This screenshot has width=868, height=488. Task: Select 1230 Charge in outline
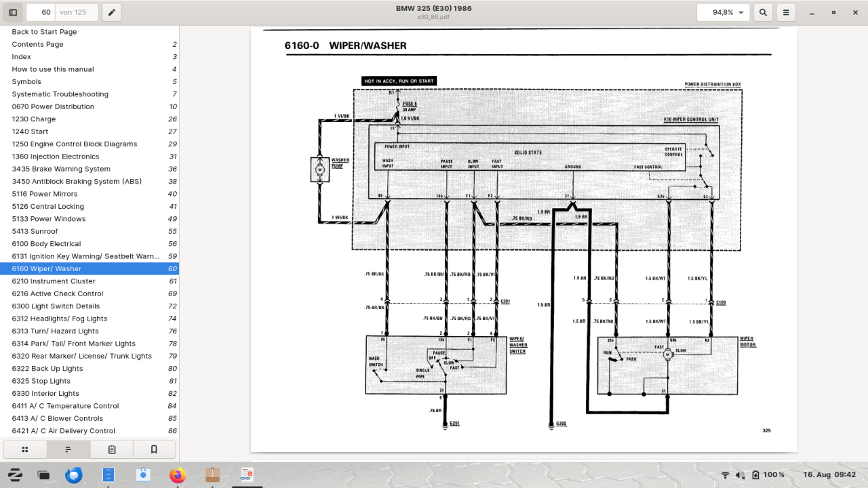click(90, 119)
